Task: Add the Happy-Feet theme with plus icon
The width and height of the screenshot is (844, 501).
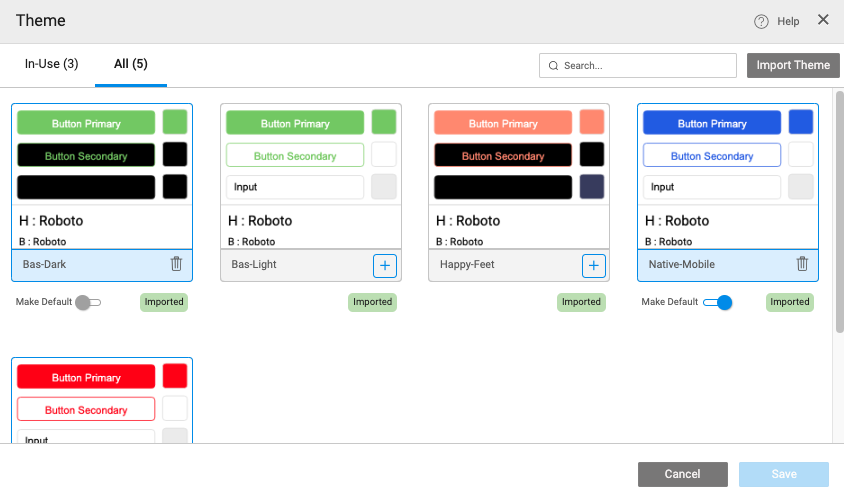Action: (x=594, y=265)
